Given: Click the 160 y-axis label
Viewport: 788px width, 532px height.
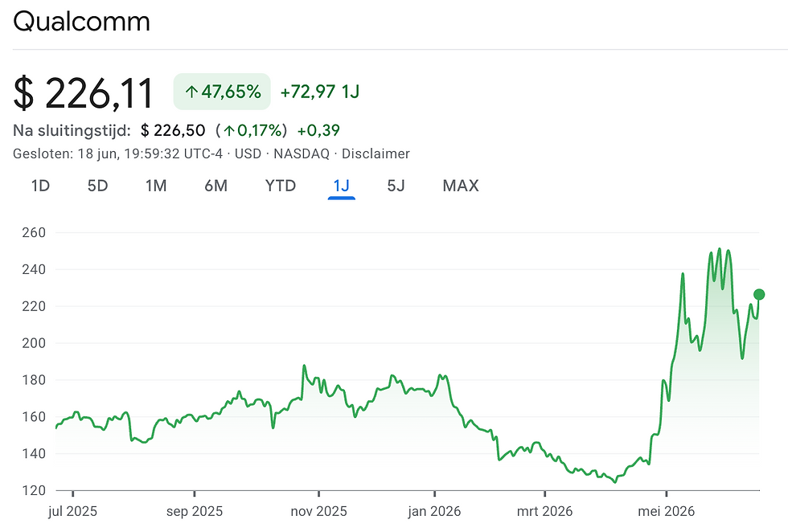Looking at the screenshot, I should coord(34,417).
